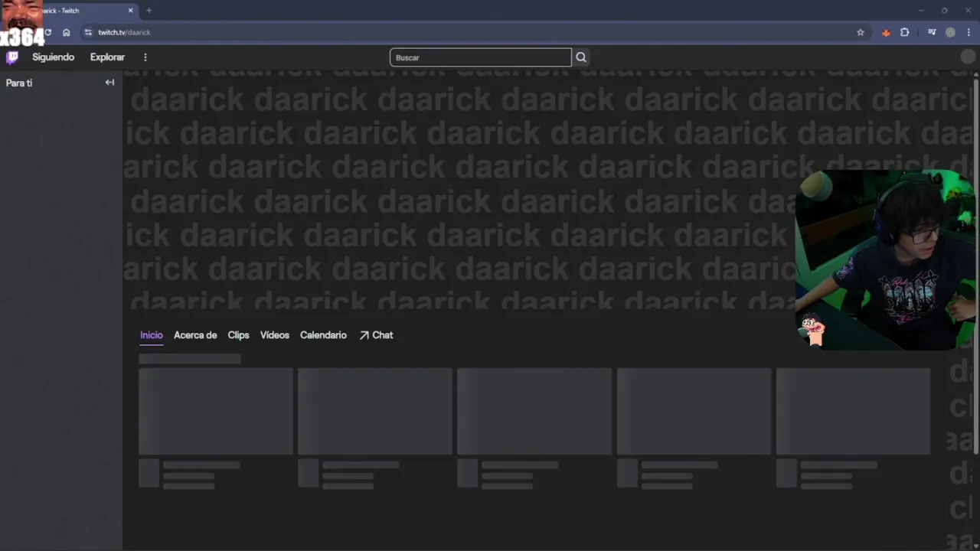Open a new browser tab
980x551 pixels.
(149, 11)
